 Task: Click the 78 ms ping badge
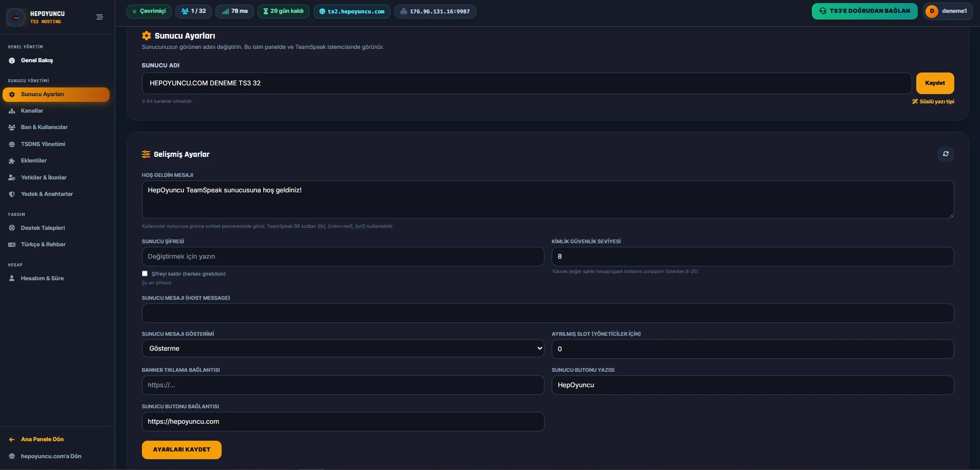(x=234, y=11)
